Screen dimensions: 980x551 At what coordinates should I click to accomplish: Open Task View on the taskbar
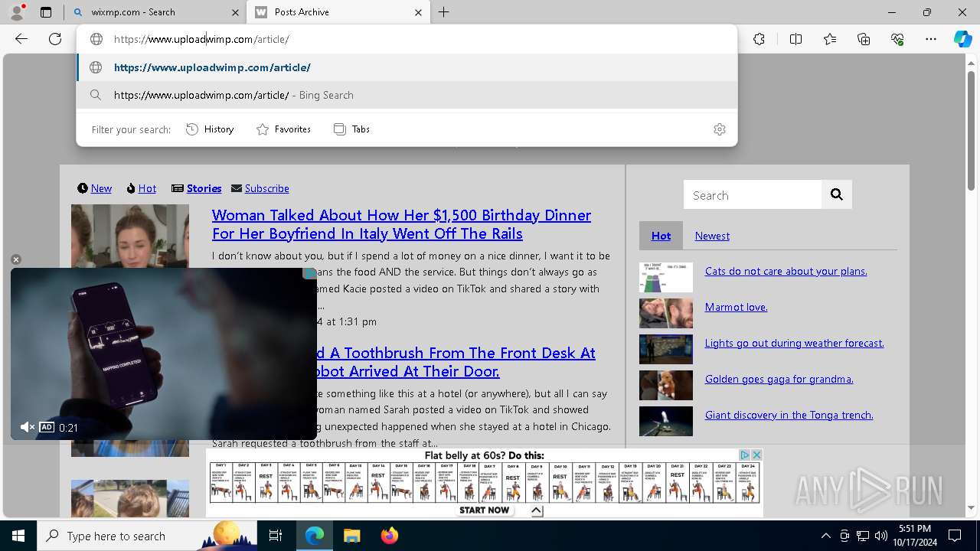point(276,536)
